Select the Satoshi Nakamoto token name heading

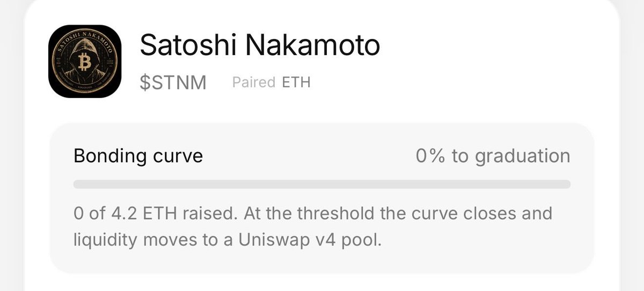[260, 47]
